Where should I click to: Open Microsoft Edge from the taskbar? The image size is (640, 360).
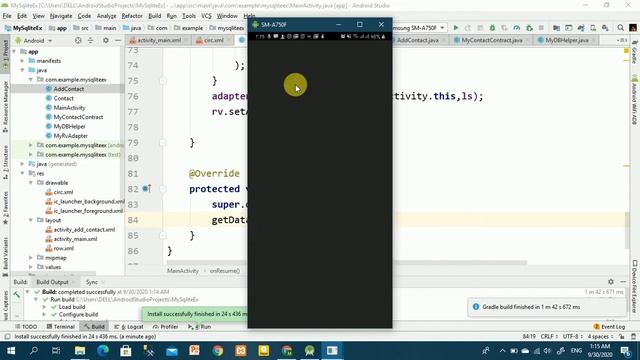(103, 351)
